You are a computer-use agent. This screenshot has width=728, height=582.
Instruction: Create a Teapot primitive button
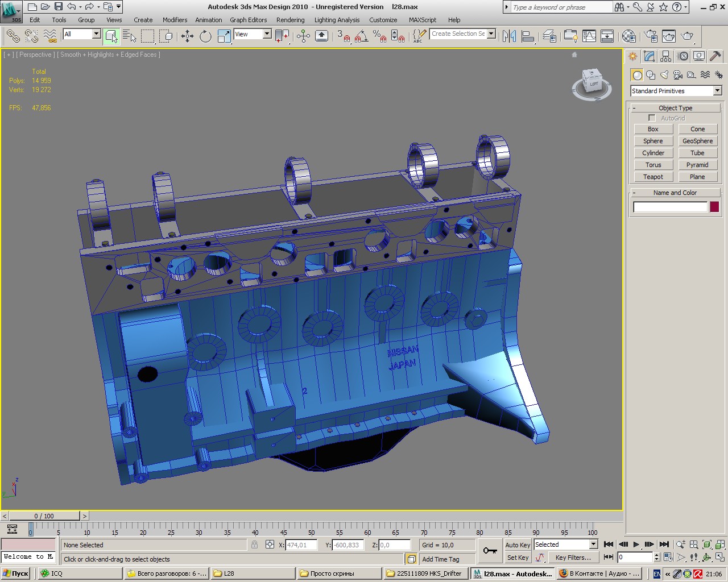(x=653, y=177)
